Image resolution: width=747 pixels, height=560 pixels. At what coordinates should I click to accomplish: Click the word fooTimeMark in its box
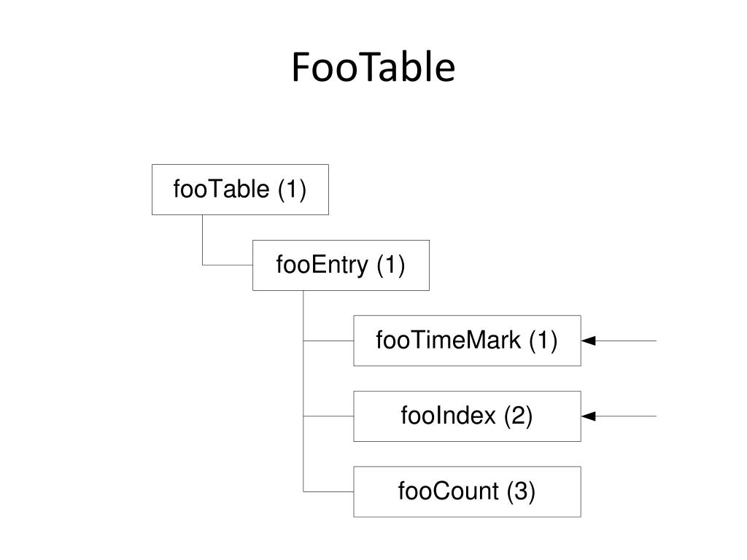point(449,340)
